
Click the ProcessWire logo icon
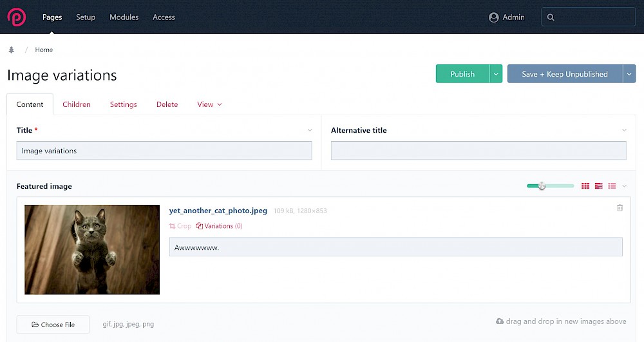click(x=17, y=17)
